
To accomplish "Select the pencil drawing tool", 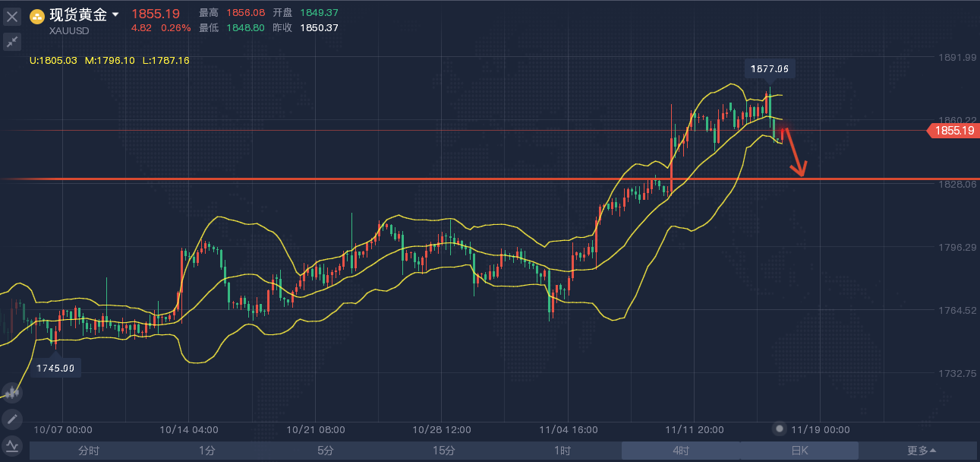I will pos(12,419).
